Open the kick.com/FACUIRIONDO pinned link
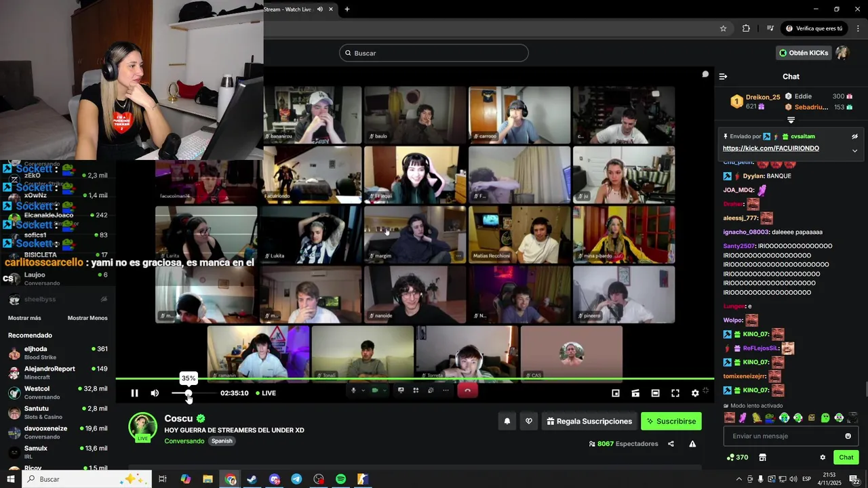This screenshot has width=868, height=488. point(771,148)
